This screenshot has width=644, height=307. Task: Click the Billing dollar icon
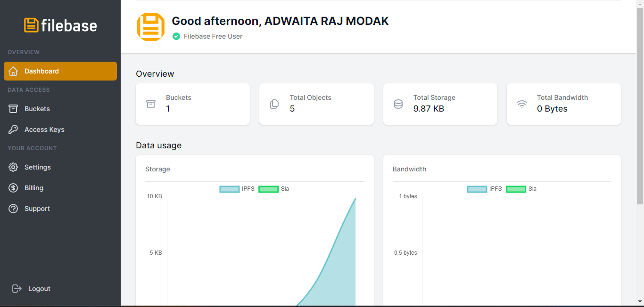click(x=13, y=188)
